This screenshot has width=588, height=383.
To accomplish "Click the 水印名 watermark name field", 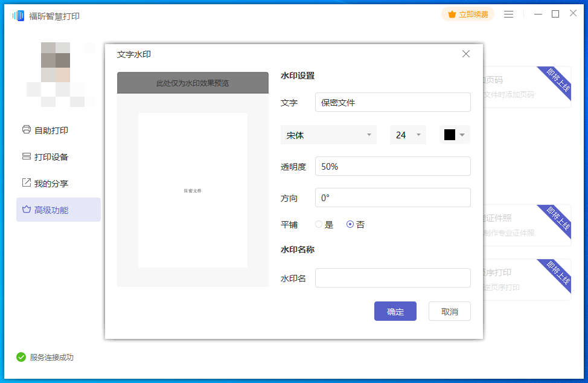I will click(x=392, y=278).
